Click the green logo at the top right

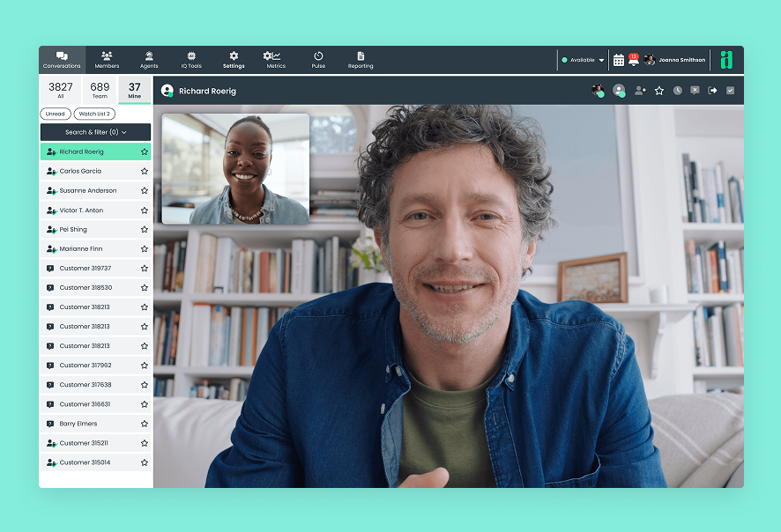coord(726,60)
